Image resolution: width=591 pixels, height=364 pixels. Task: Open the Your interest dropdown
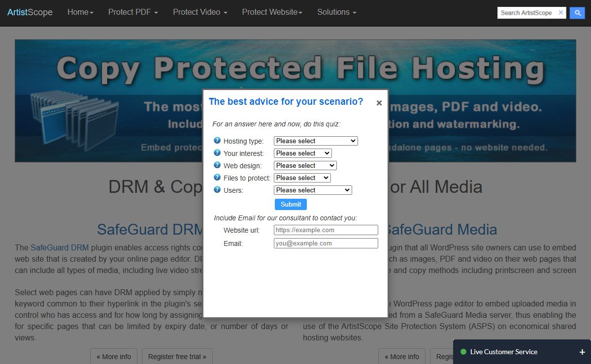click(x=303, y=153)
